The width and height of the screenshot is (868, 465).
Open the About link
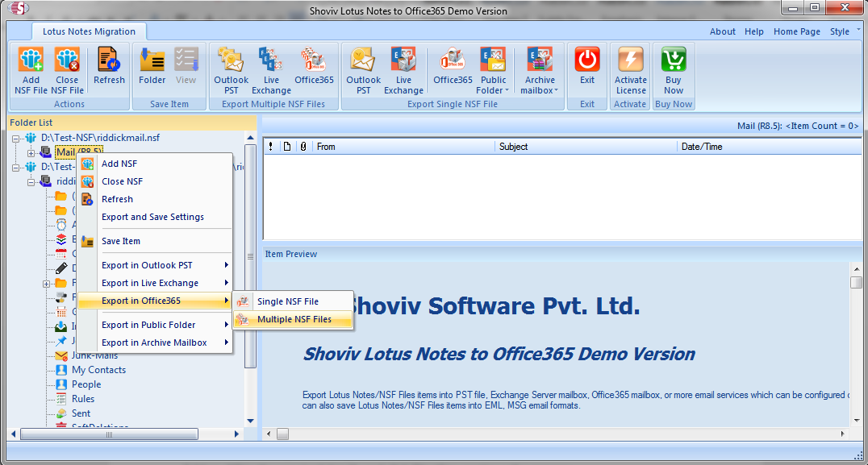pos(723,31)
